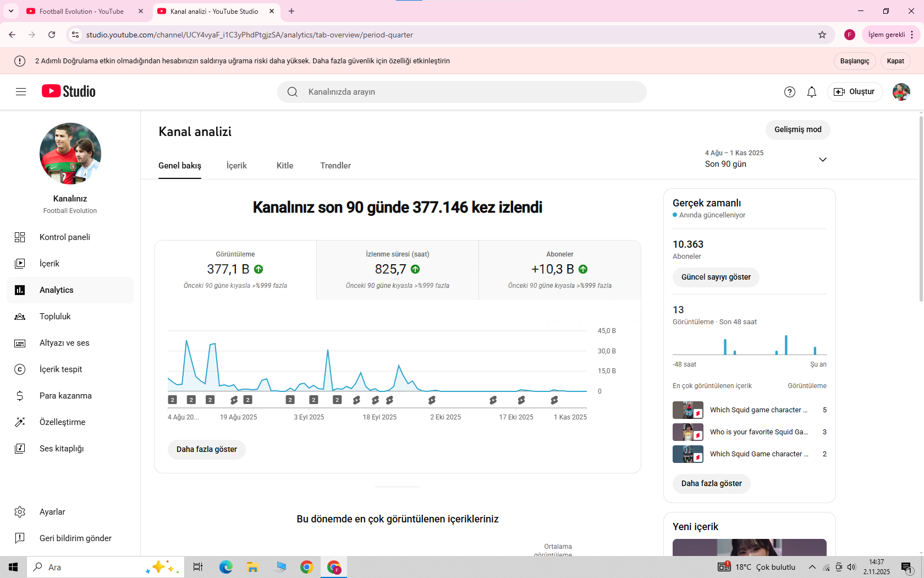Click the Gelişmiş mod button
Viewport: 924px width, 578px height.
[798, 130]
